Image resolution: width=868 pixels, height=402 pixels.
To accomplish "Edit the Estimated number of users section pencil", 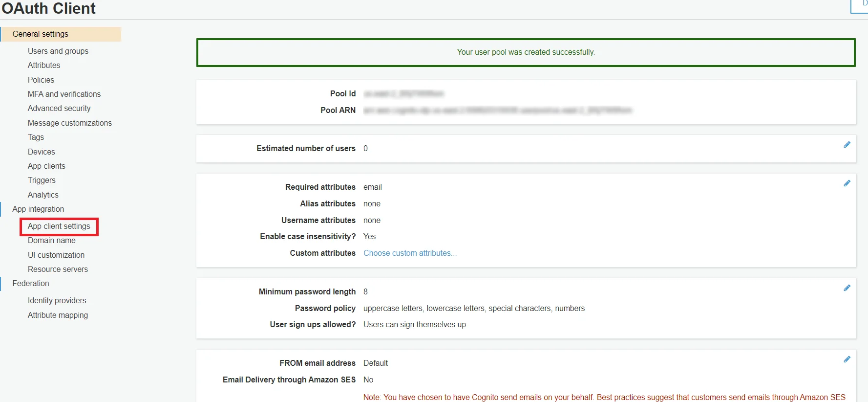I will 847,145.
